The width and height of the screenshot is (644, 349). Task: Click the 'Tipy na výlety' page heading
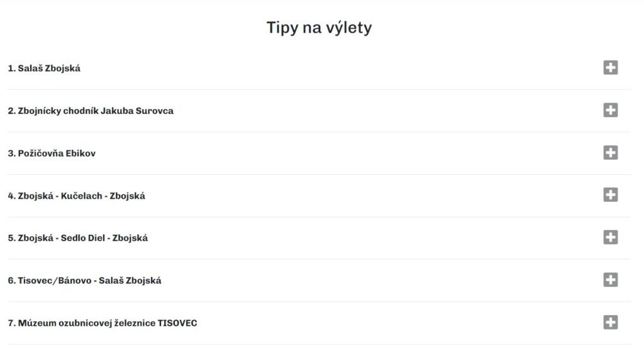tap(319, 28)
